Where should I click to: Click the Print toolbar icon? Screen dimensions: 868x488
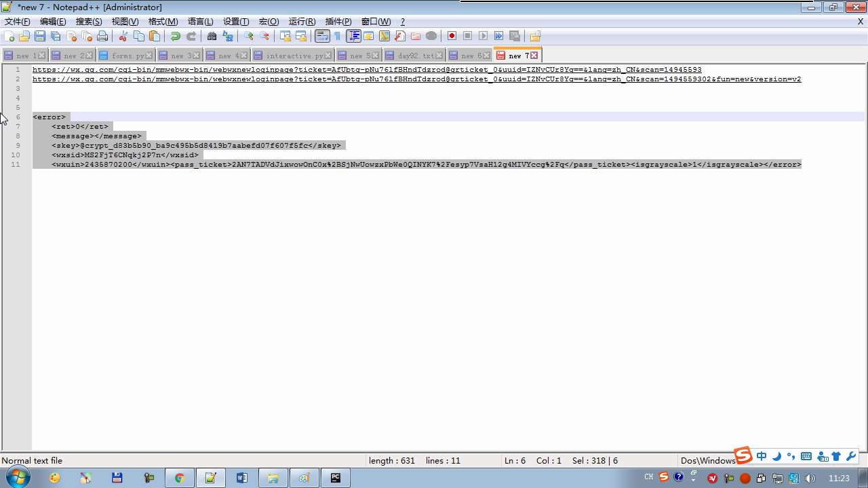(x=102, y=36)
